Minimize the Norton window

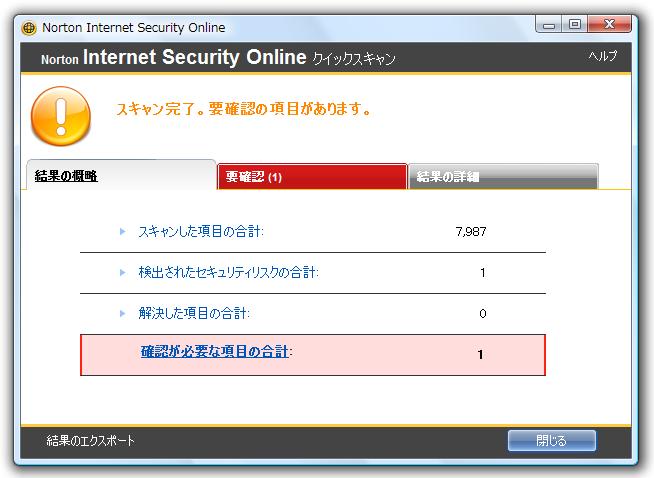548,25
